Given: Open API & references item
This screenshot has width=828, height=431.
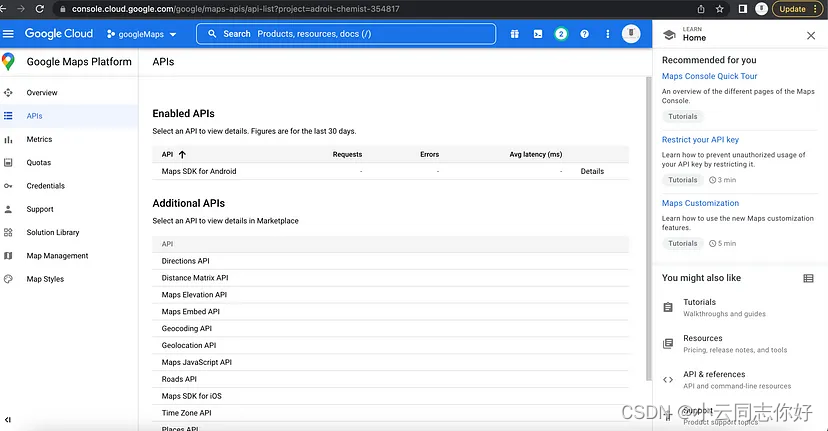Looking at the screenshot, I should point(739,380).
